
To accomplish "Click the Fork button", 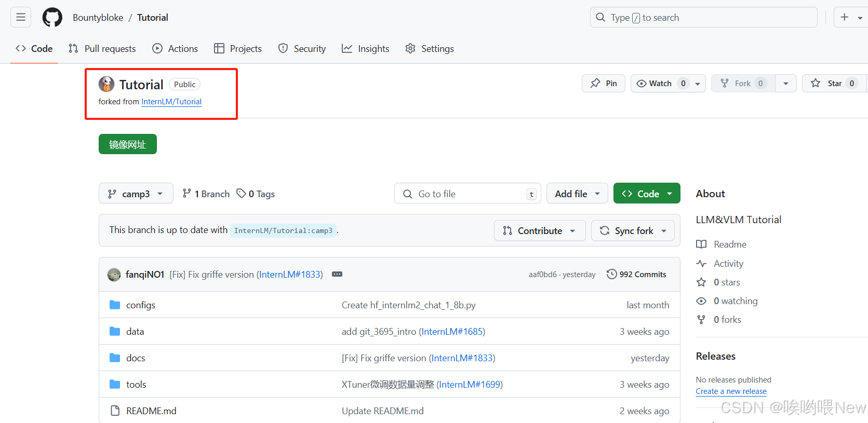I will 743,83.
